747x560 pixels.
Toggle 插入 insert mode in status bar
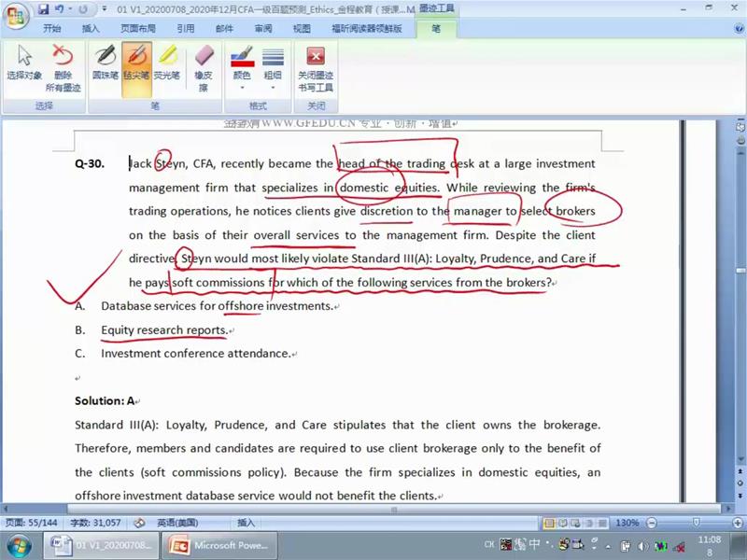coord(246,523)
